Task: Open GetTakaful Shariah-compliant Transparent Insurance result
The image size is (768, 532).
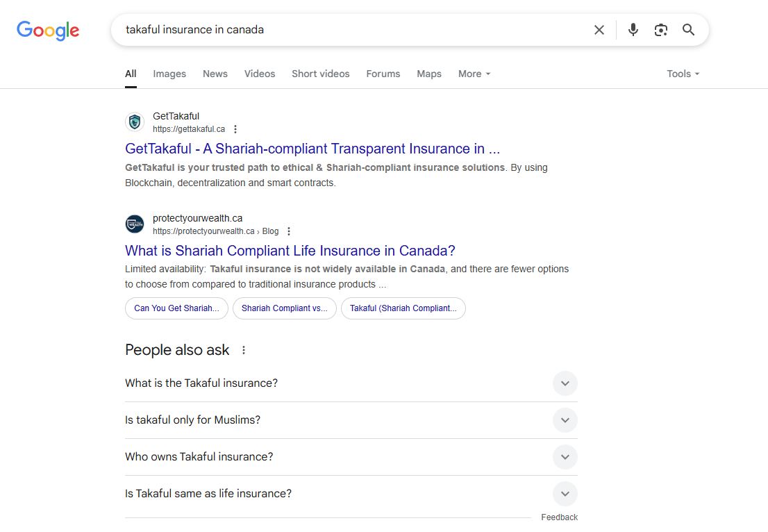Action: coord(312,149)
